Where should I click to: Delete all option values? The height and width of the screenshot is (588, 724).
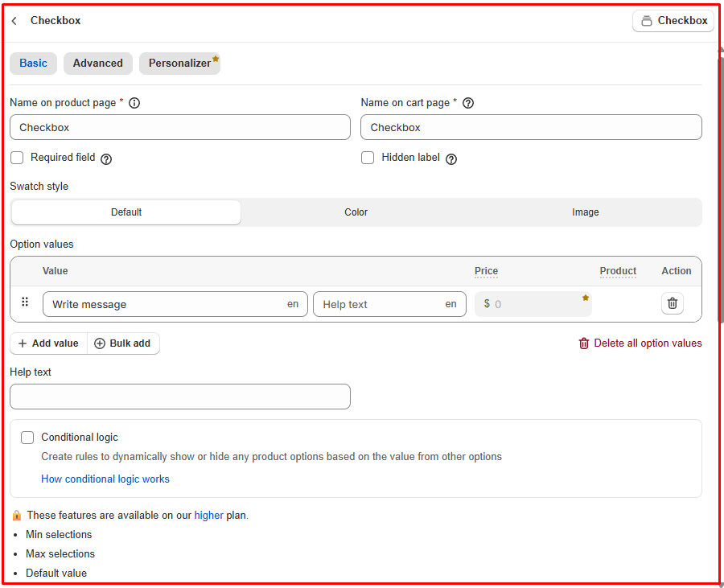(x=640, y=343)
